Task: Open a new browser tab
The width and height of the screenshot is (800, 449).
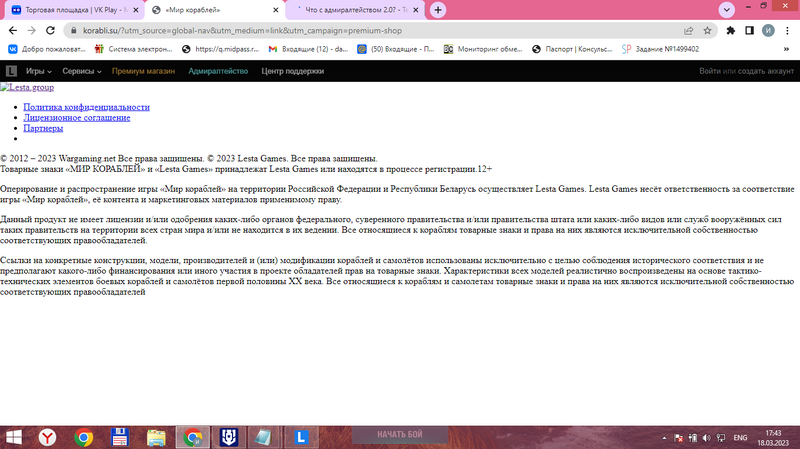Action: (438, 10)
